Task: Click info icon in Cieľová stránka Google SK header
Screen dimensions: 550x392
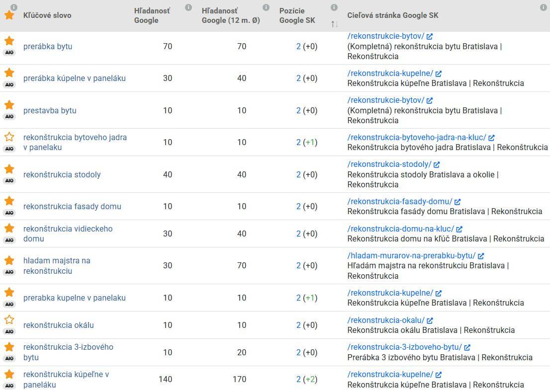Action: coord(544,7)
